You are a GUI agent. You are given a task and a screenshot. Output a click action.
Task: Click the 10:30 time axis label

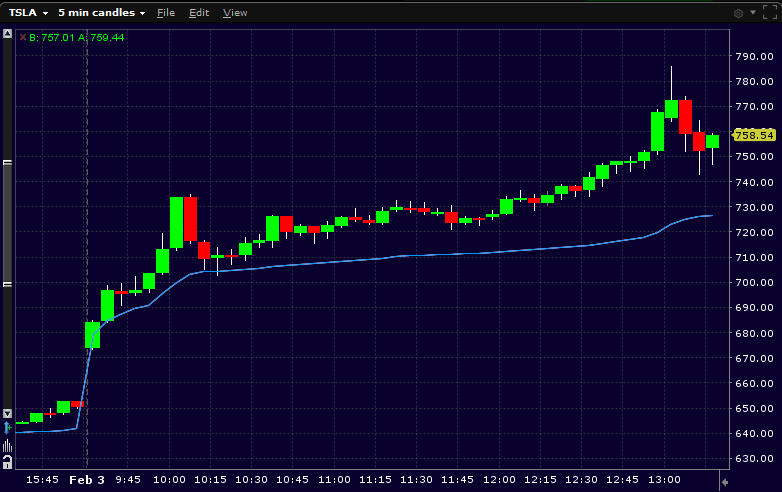click(251, 480)
